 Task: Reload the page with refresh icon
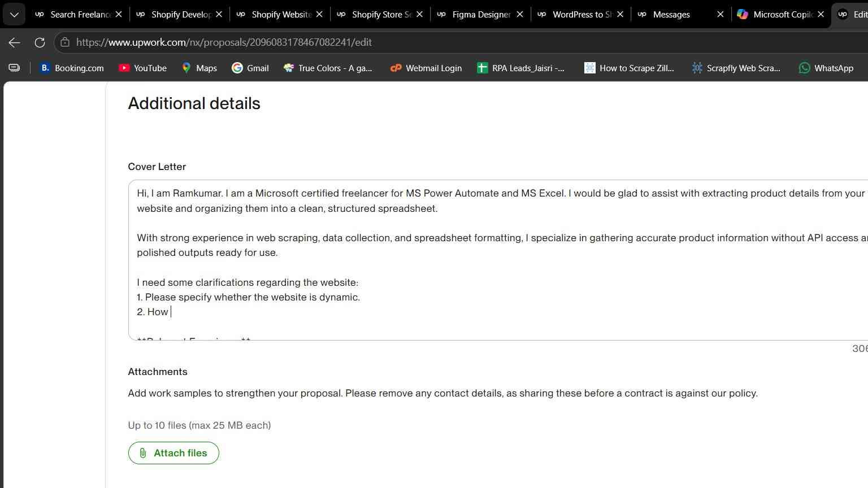(x=40, y=42)
